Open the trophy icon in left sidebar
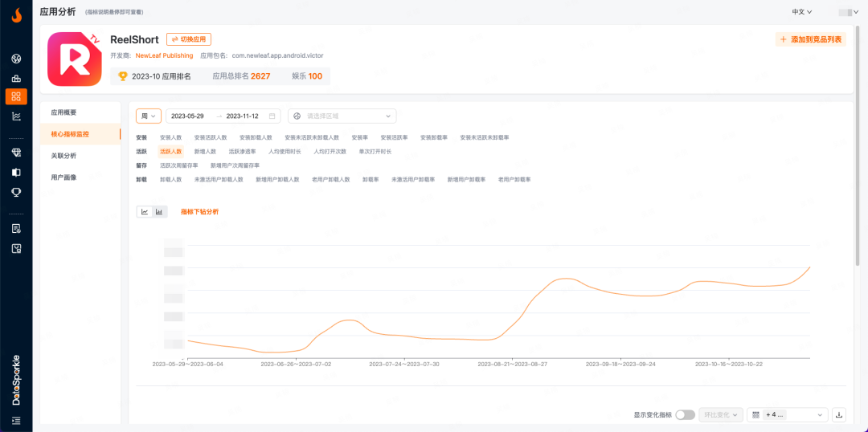Image resolution: width=868 pixels, height=432 pixels. coord(16,192)
